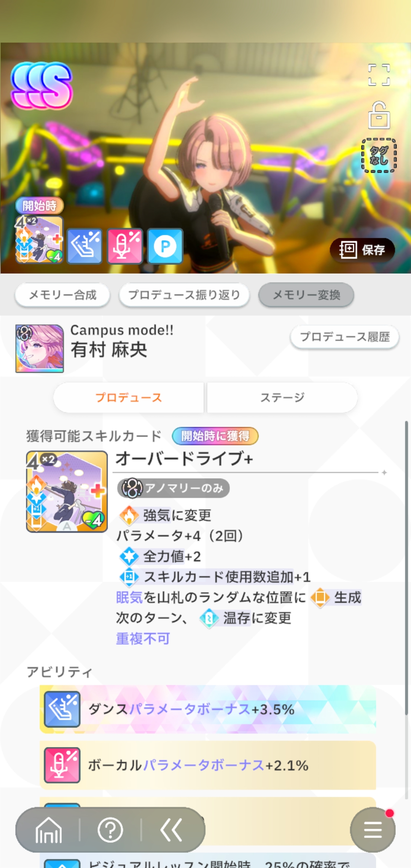Viewport: 411px width, 868px height.
Task: Open メモリー合成 memory synthesis
Action: [62, 295]
